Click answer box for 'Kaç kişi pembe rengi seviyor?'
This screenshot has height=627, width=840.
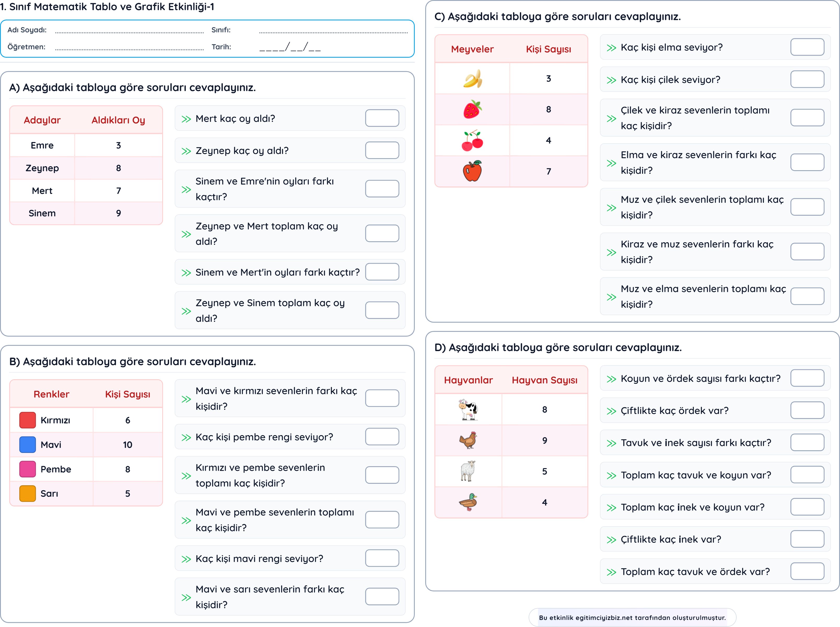point(382,436)
